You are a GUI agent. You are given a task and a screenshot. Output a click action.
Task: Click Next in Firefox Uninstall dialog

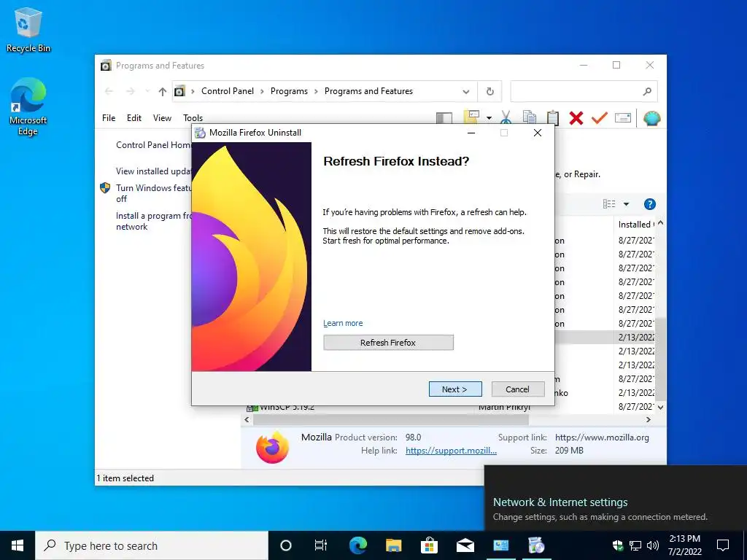point(455,389)
